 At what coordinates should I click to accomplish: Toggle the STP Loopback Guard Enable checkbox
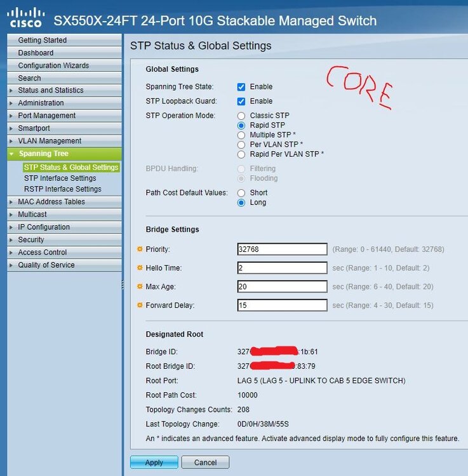[241, 102]
